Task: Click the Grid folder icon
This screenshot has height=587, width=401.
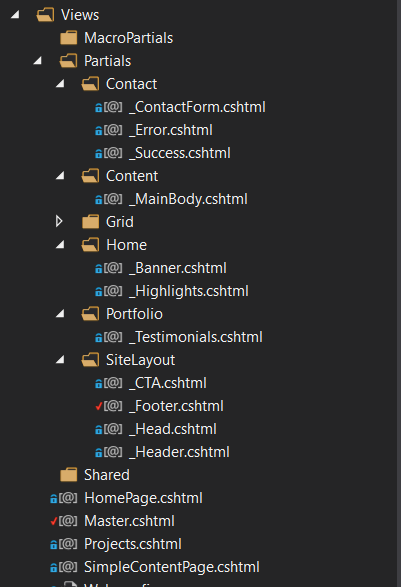Action: pyautogui.click(x=91, y=222)
